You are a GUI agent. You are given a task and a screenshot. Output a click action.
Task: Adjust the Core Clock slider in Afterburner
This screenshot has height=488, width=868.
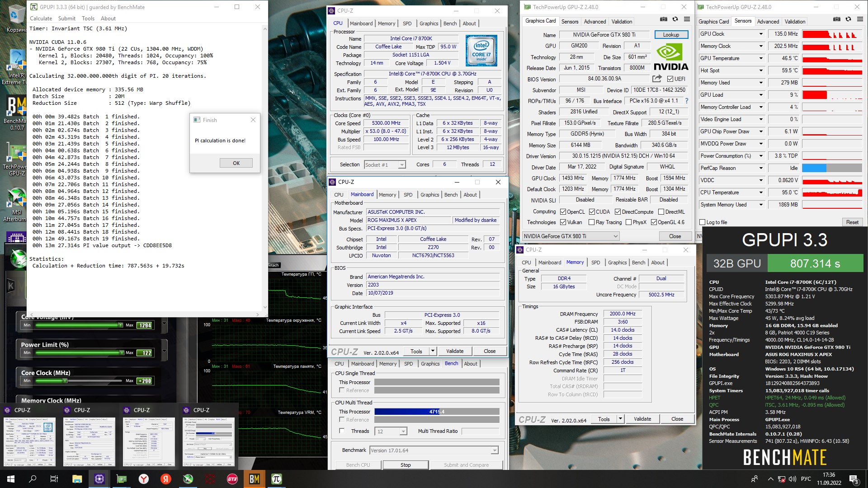tap(65, 380)
